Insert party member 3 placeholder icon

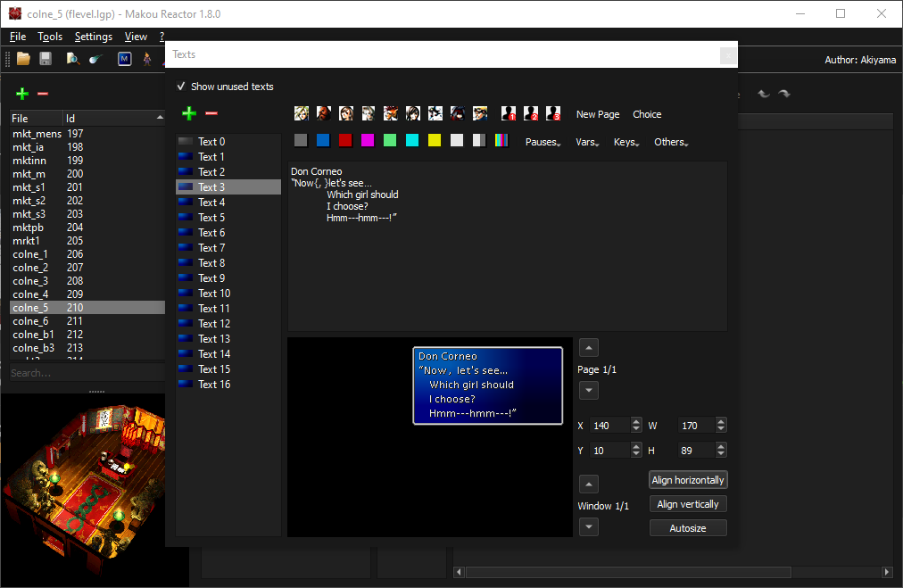point(553,113)
